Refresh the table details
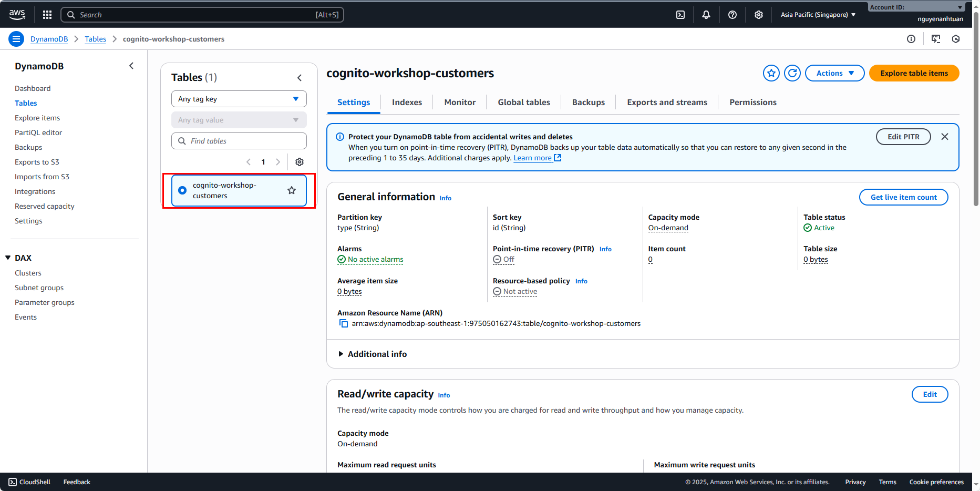 792,73
